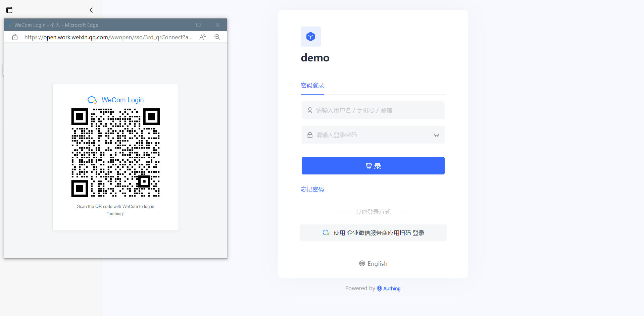Click the username input field
Image resolution: width=644 pixels, height=316 pixels.
tap(373, 110)
